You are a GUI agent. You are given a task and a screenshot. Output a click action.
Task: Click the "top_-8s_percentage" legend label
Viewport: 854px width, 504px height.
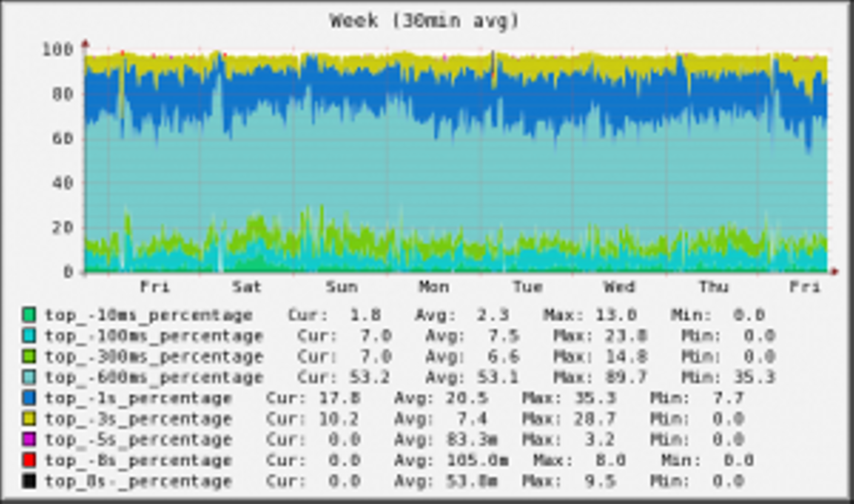138,461
